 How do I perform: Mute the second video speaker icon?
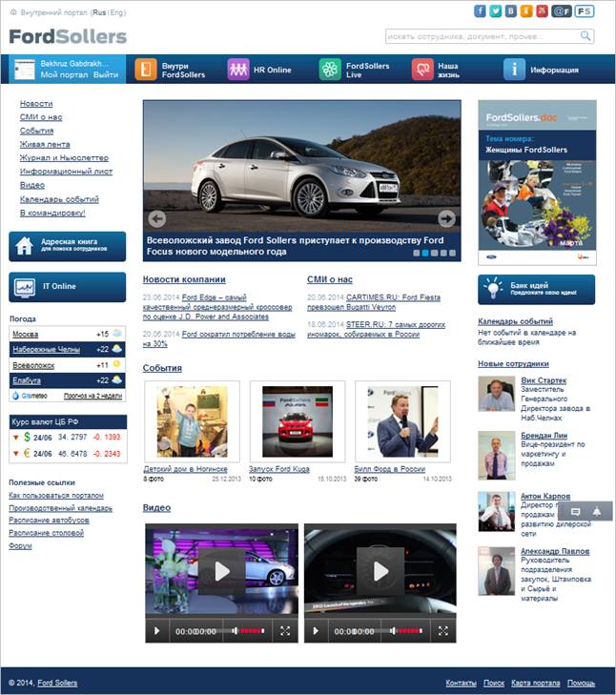click(x=393, y=631)
